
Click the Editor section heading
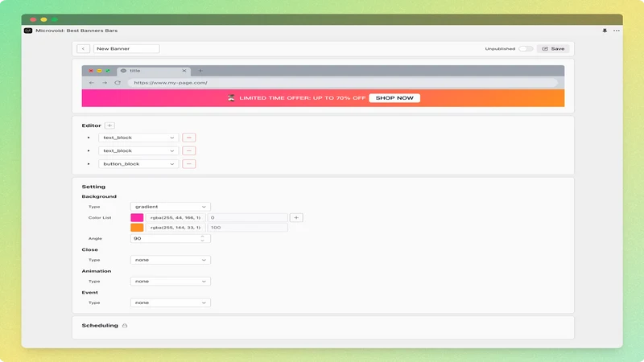point(91,125)
